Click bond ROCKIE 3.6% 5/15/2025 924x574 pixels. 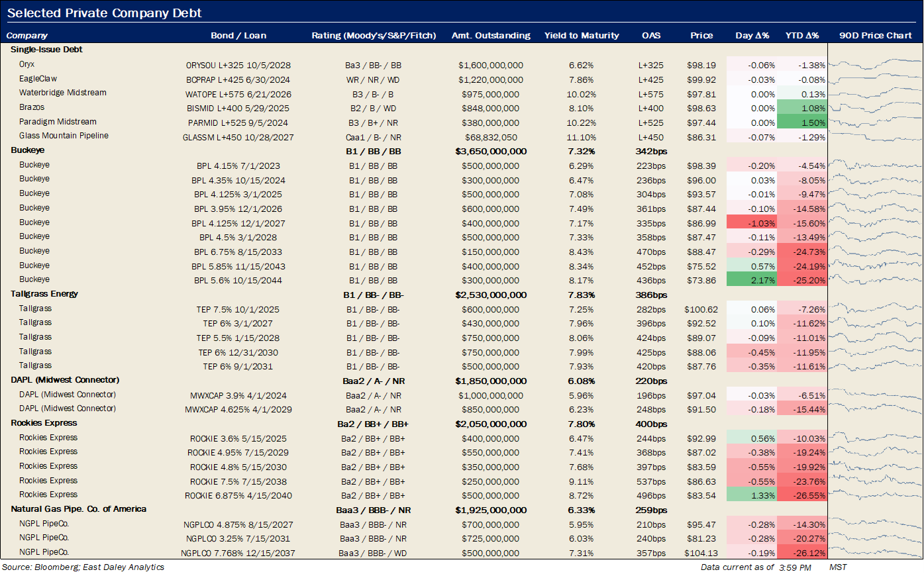[238, 438]
